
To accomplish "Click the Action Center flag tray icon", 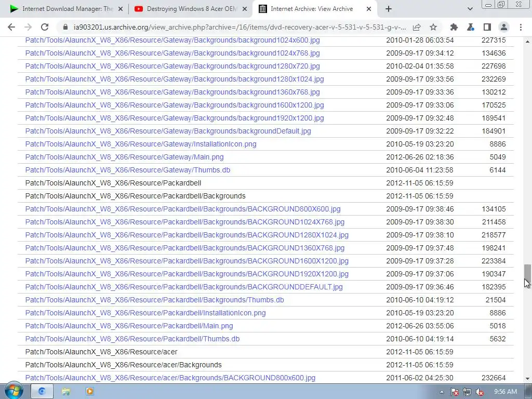I will tap(455, 392).
